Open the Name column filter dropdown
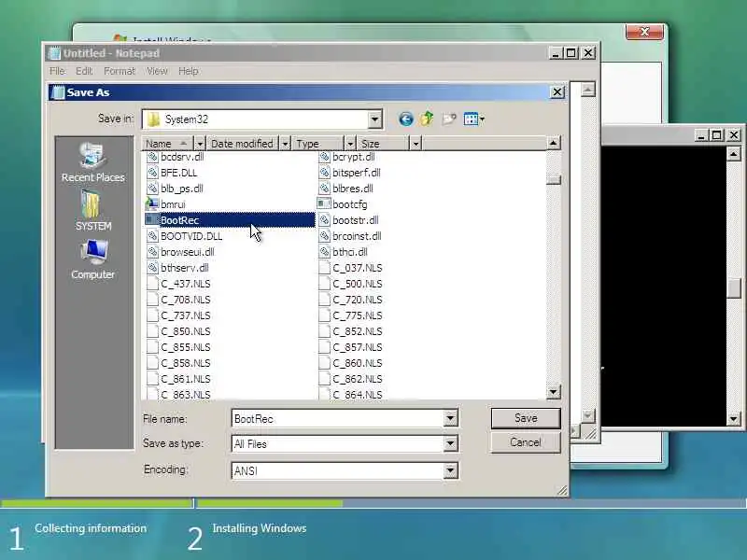 200,144
